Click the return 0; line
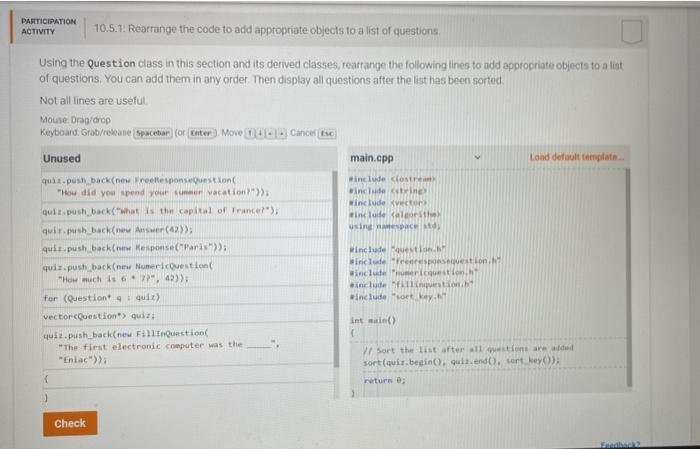 coord(384,381)
